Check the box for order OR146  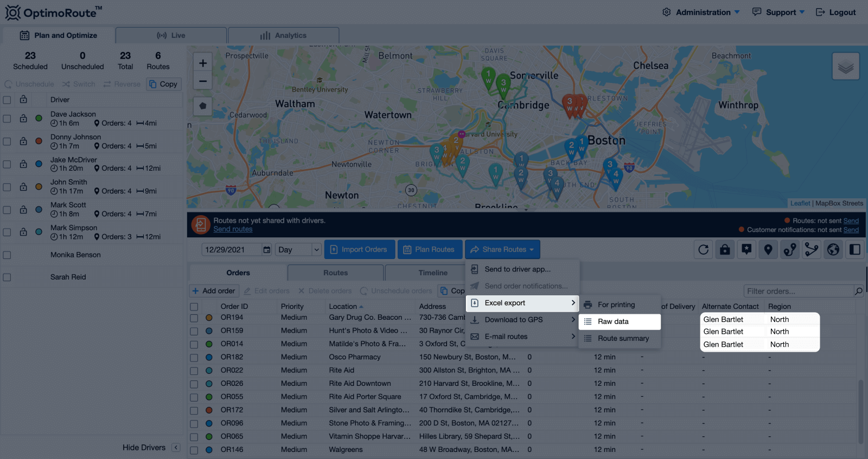(x=194, y=450)
